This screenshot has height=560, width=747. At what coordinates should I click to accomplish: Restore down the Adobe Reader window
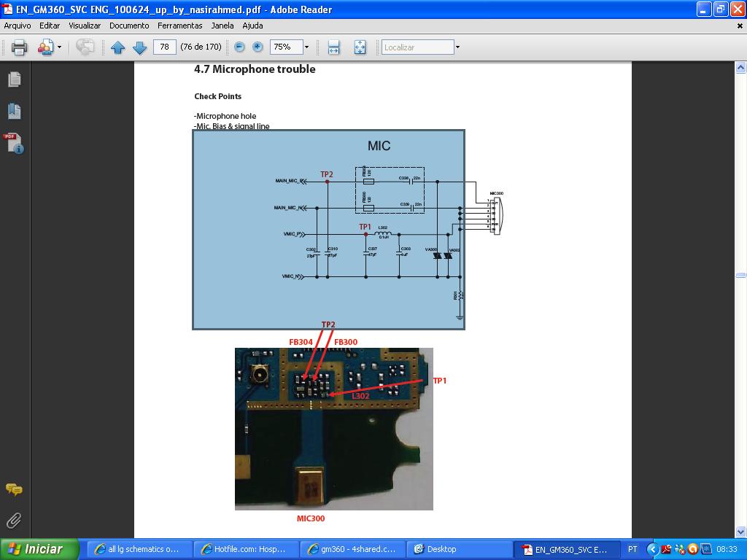(x=721, y=9)
